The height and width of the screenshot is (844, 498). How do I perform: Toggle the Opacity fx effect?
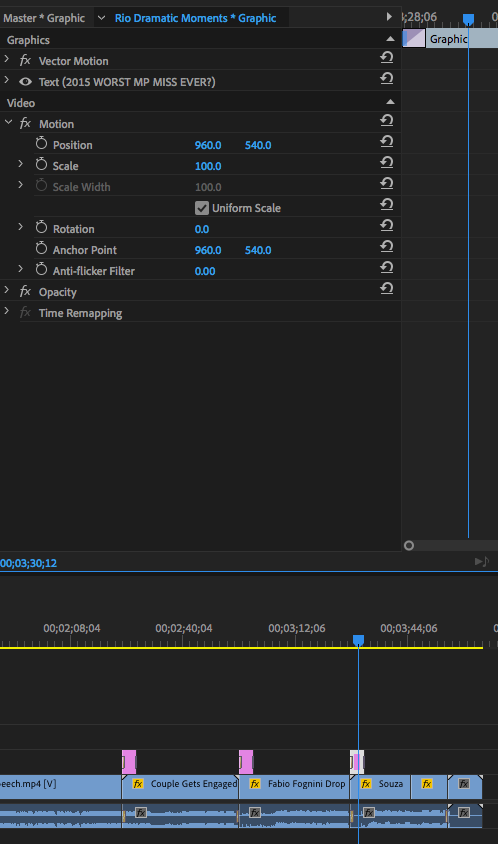[25, 291]
